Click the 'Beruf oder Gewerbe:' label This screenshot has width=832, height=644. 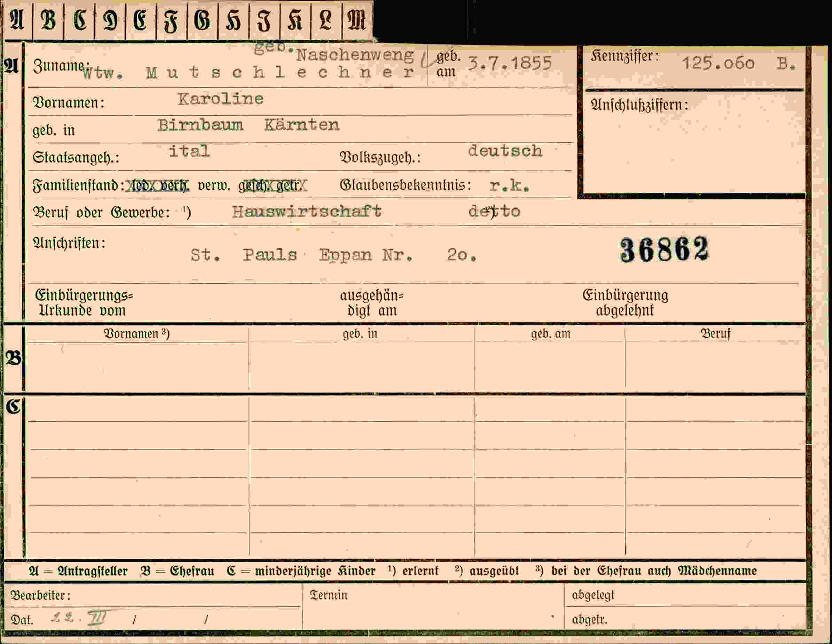pos(101,213)
